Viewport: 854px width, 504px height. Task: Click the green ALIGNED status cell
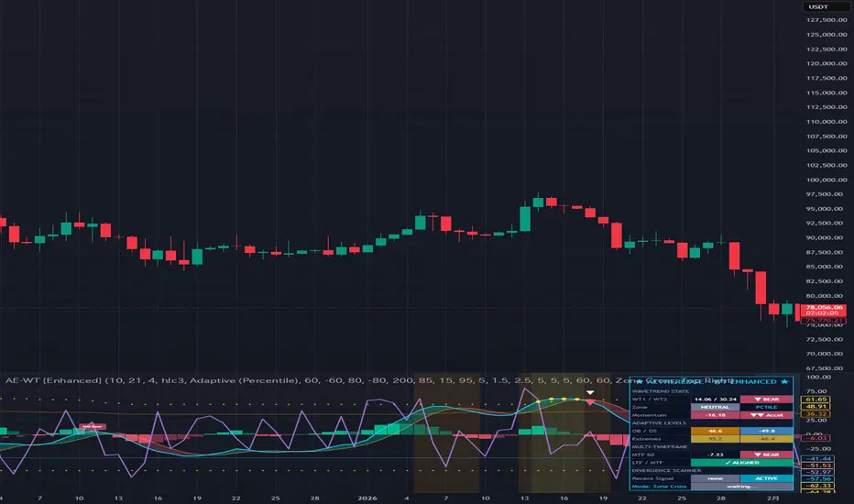tap(742, 463)
